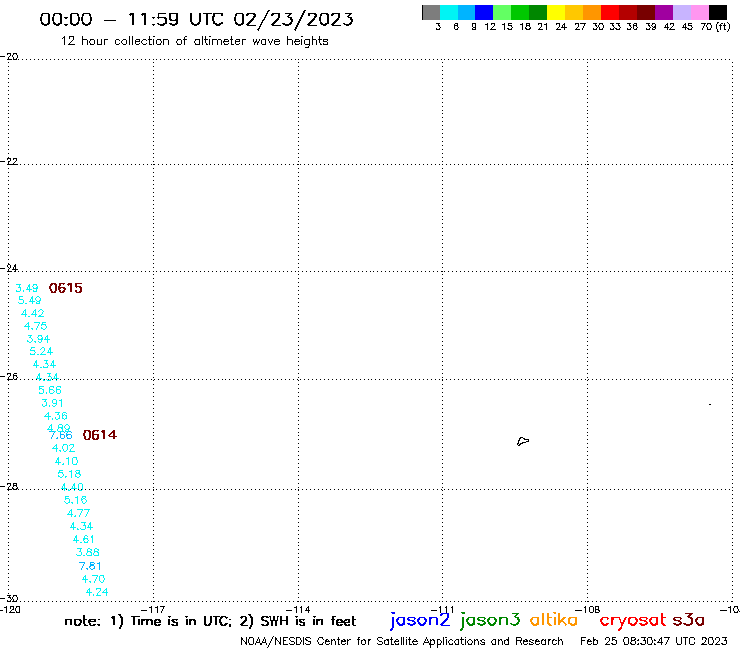
Task: Select the 'jason3' satellite legend label
Action: pos(490,620)
